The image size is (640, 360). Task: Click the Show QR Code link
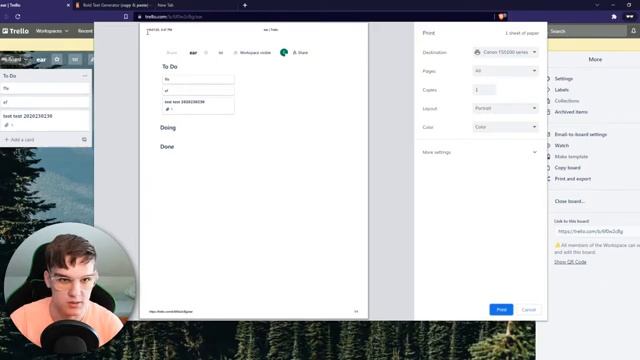[570, 262]
